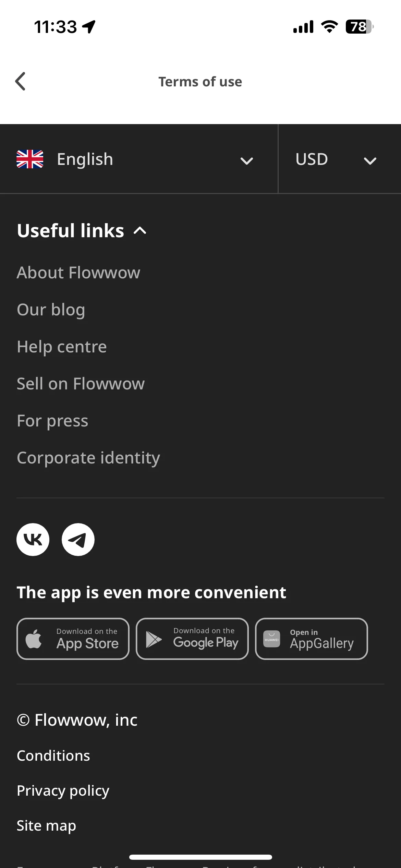Select Sell on Flowwow
The height and width of the screenshot is (868, 401).
[x=81, y=384]
